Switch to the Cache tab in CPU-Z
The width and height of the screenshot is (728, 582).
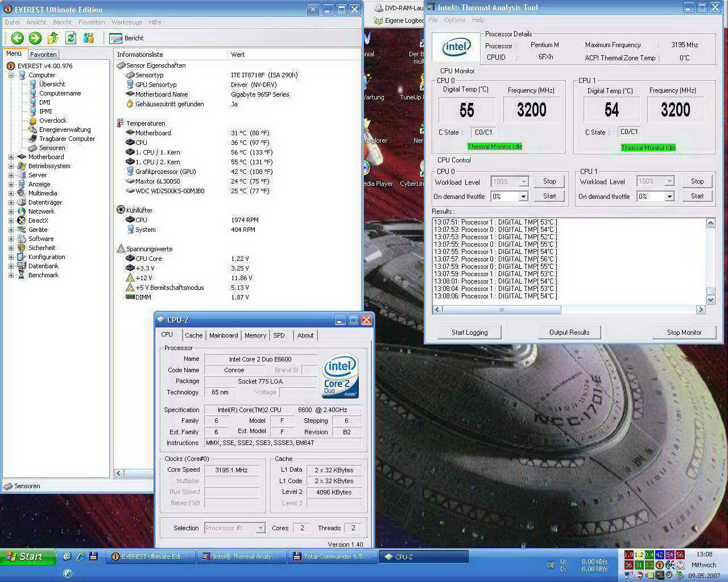(193, 335)
